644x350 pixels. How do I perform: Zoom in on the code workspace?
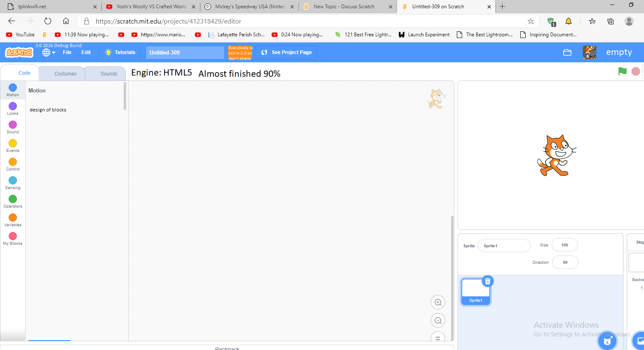[x=438, y=303]
